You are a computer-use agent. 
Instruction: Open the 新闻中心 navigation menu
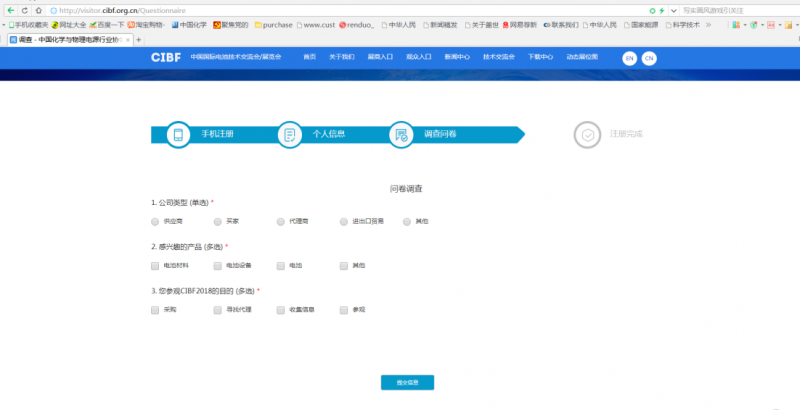click(458, 58)
